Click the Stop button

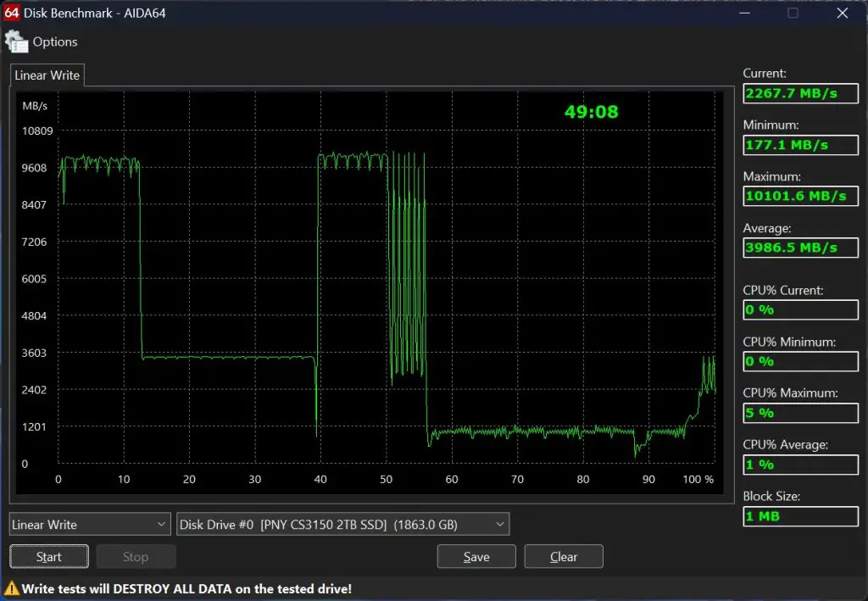(136, 557)
